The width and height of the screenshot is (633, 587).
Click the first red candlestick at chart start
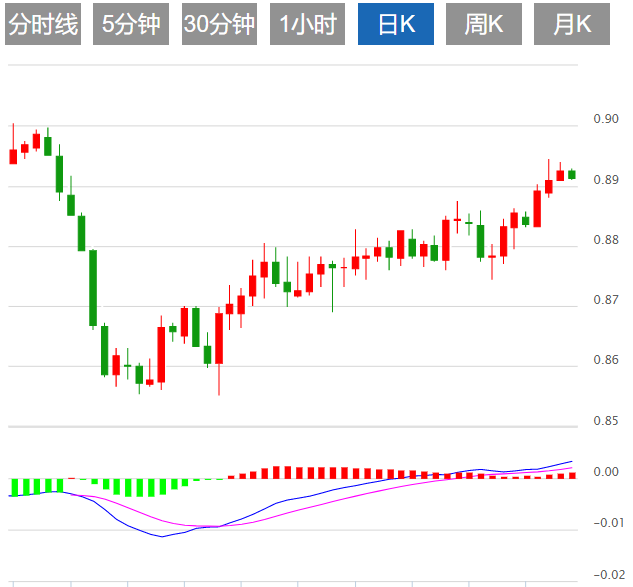[x=13, y=157]
